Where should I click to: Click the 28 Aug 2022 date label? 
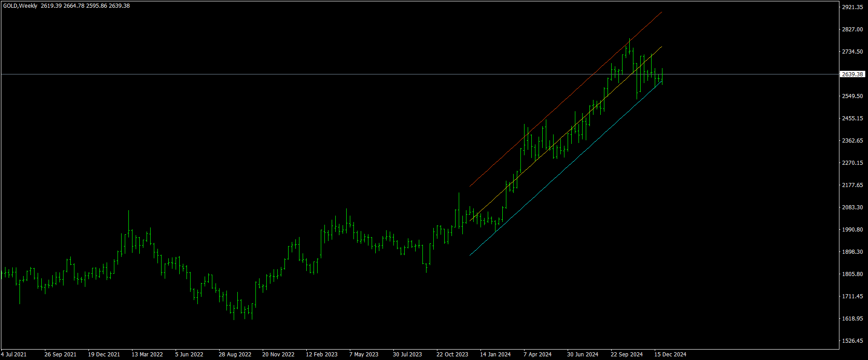pyautogui.click(x=235, y=355)
